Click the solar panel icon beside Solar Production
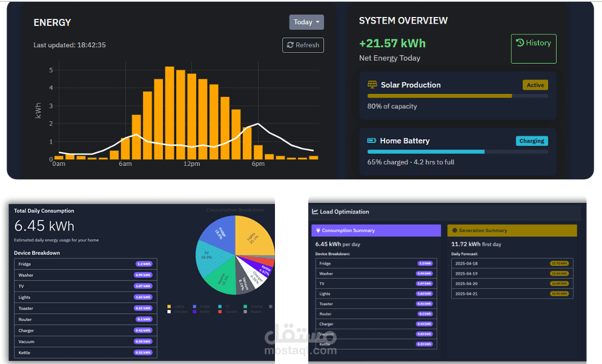This screenshot has height=364, width=602. tap(372, 84)
